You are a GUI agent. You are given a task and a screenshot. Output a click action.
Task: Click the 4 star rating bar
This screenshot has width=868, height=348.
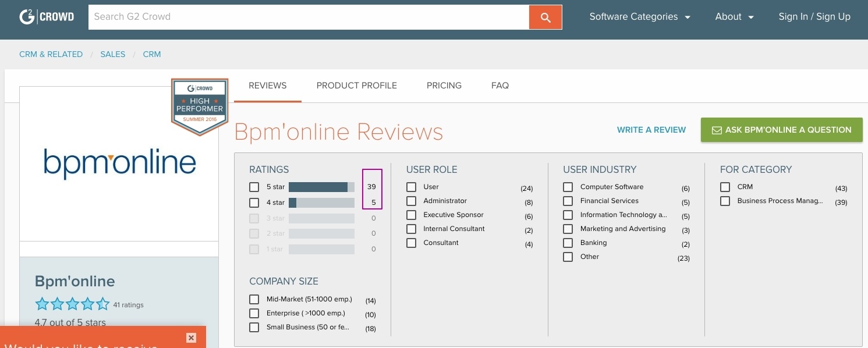coord(321,203)
